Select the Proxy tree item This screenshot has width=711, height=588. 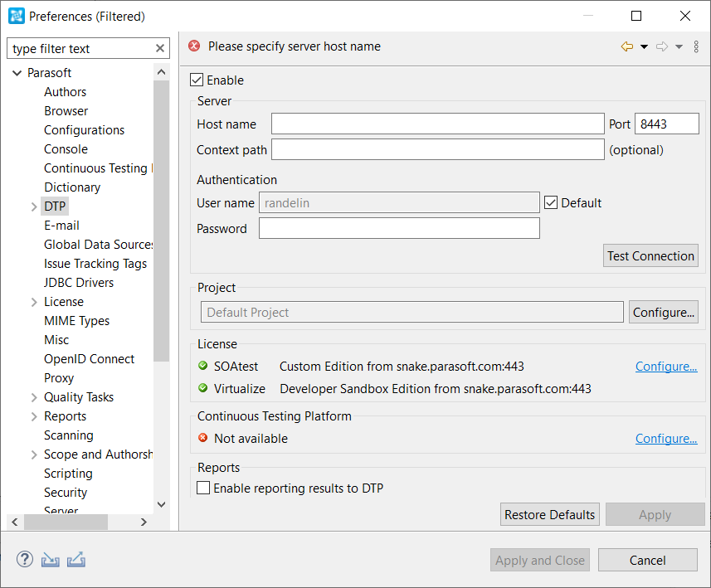click(x=59, y=377)
